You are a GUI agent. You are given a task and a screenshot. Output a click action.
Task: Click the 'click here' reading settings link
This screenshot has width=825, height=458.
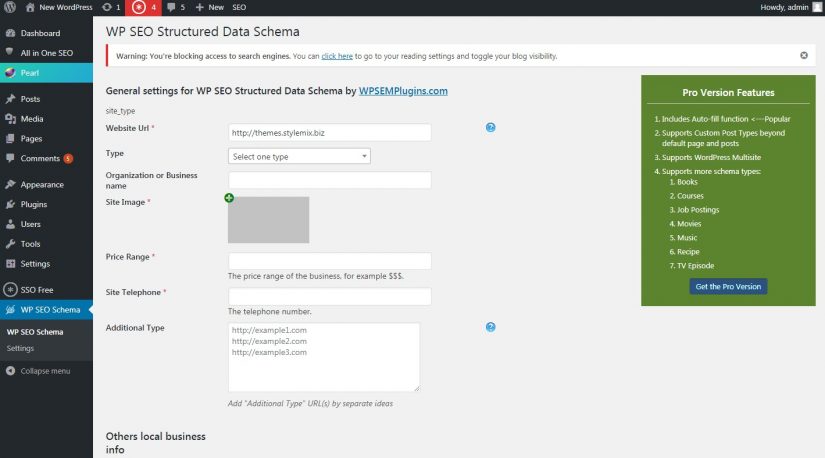337,56
